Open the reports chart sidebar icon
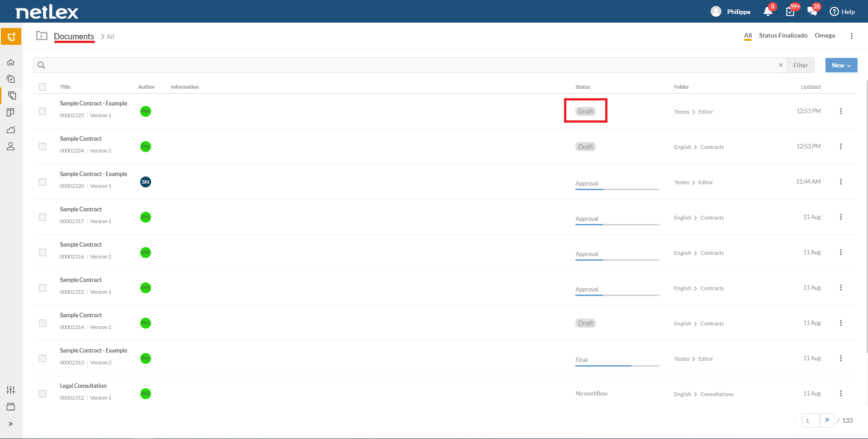Viewport: 868px width, 439px height. click(x=11, y=129)
